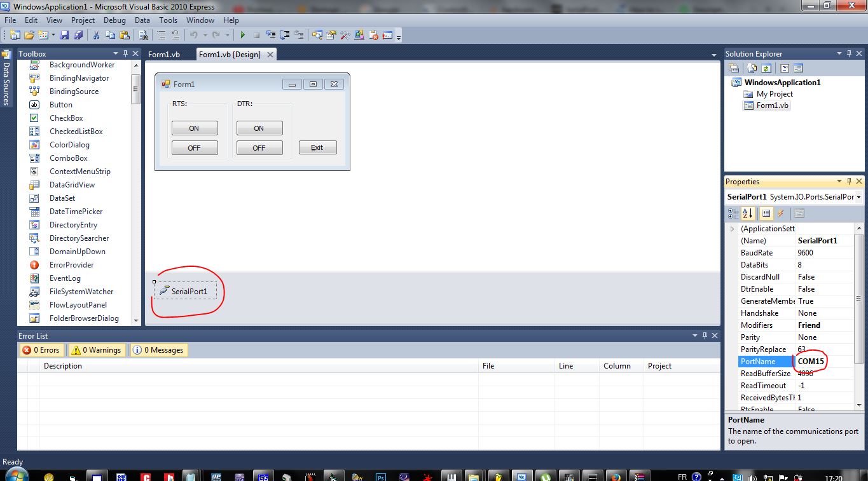Switch Properties grid to Alphabetical view

(747, 213)
